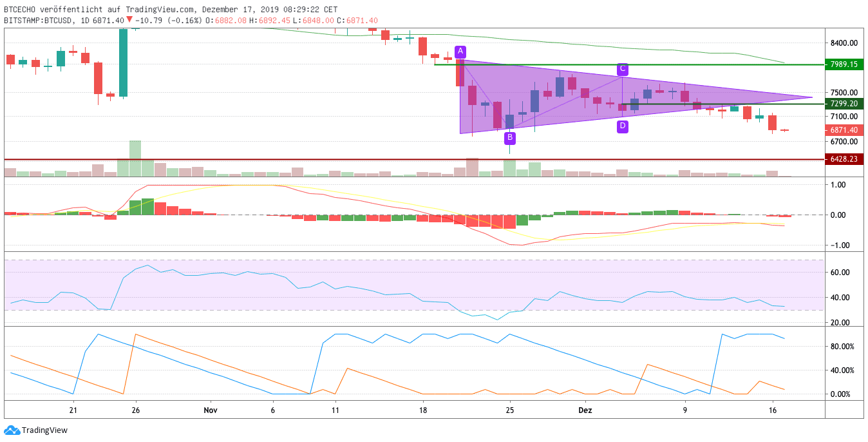Image resolution: width=868 pixels, height=442 pixels.
Task: Click the dark green 7299.20 price label
Action: 844,104
